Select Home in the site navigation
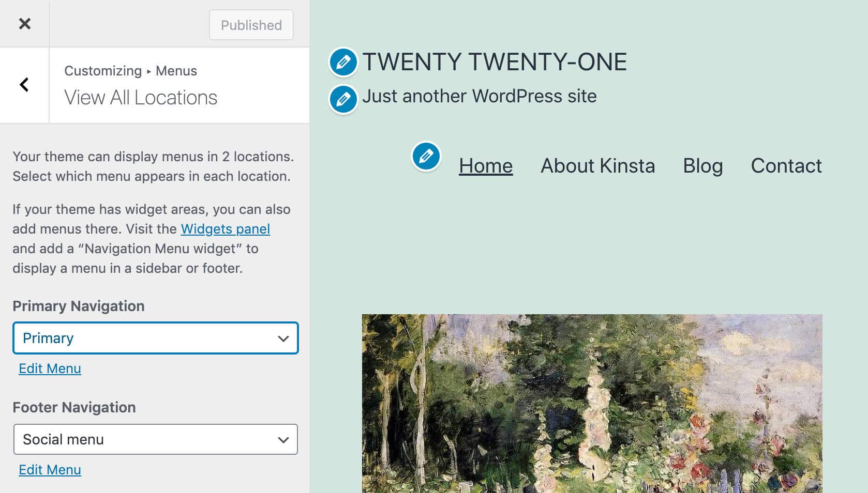This screenshot has width=868, height=493. point(485,166)
